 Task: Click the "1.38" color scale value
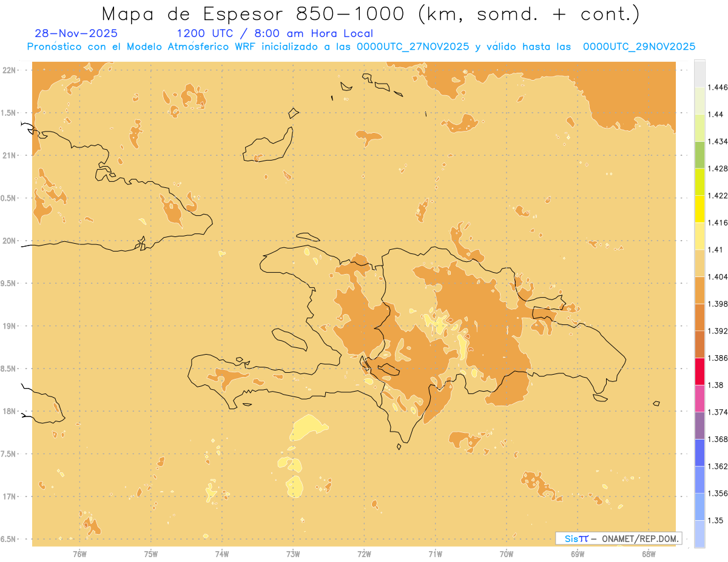716,385
